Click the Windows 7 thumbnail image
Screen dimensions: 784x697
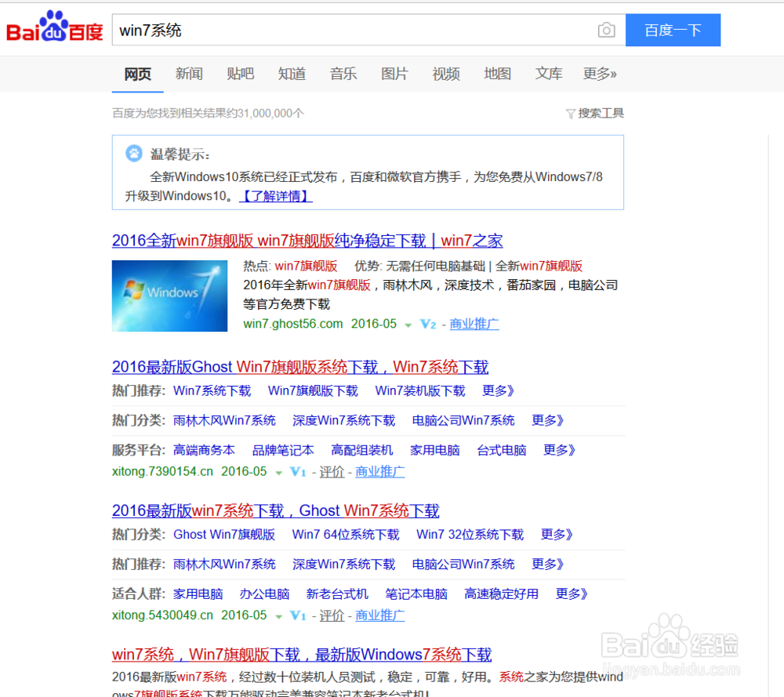[169, 296]
